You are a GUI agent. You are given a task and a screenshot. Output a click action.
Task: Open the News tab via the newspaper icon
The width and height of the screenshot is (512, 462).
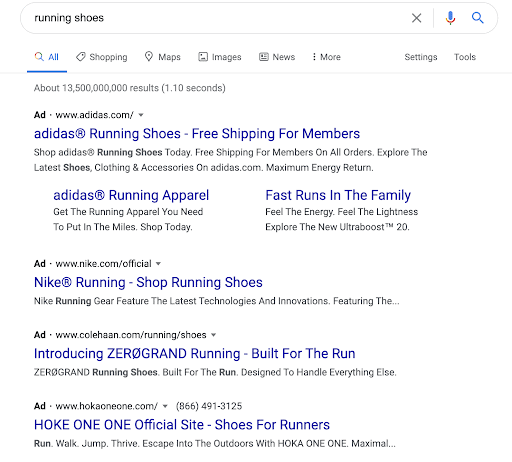coord(264,57)
